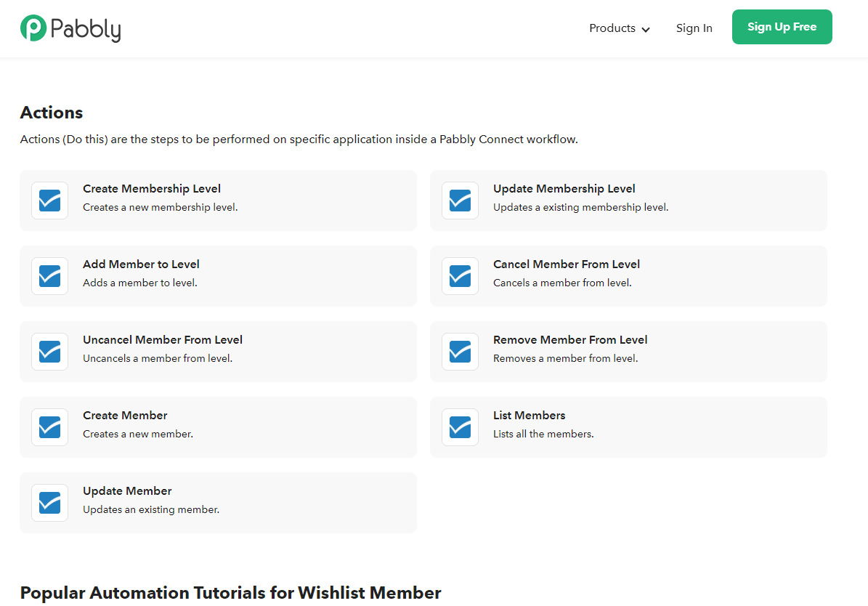Open the Products dropdown menu
The height and width of the screenshot is (606, 868).
tap(620, 28)
